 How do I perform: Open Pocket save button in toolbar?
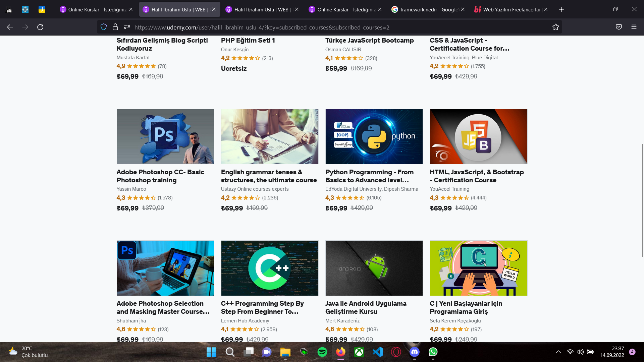point(619,27)
